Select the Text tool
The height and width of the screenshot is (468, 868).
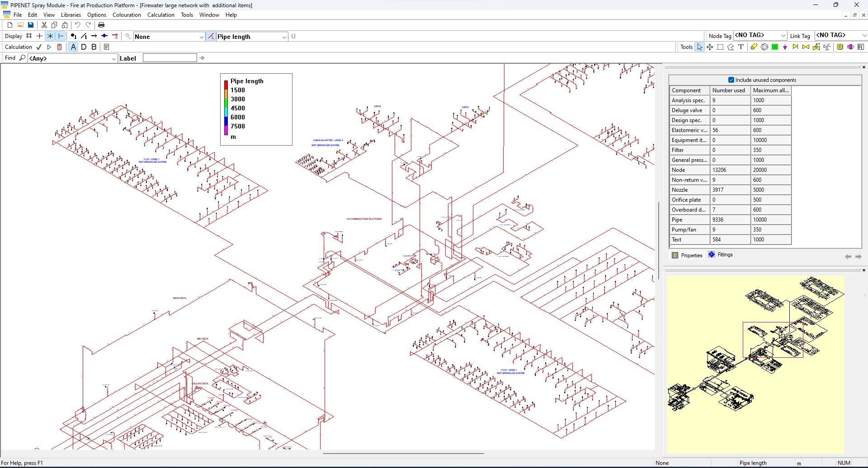(x=741, y=47)
